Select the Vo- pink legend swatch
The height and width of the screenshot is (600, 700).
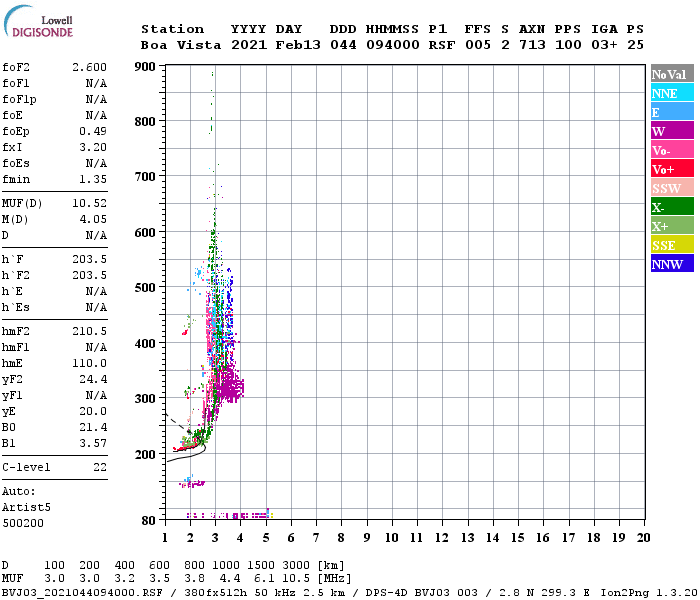click(672, 150)
